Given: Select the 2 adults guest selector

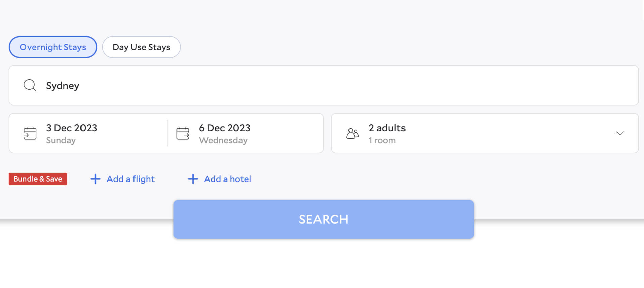Looking at the screenshot, I should [387, 128].
